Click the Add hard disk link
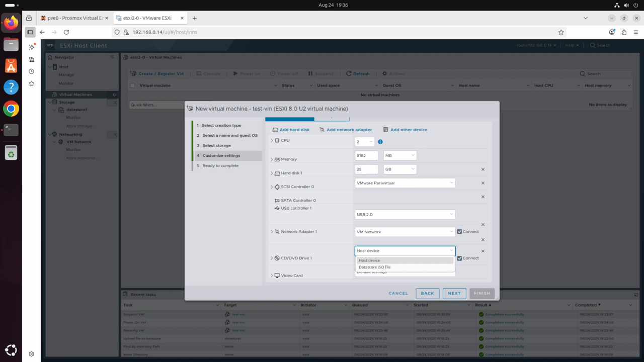Image resolution: width=644 pixels, height=362 pixels. click(x=294, y=130)
